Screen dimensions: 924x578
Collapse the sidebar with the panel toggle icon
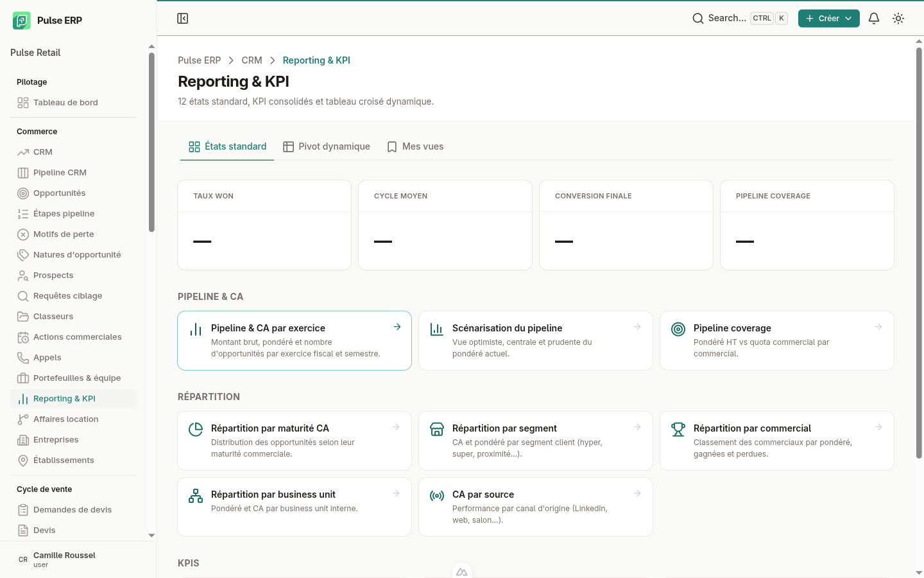pos(183,19)
